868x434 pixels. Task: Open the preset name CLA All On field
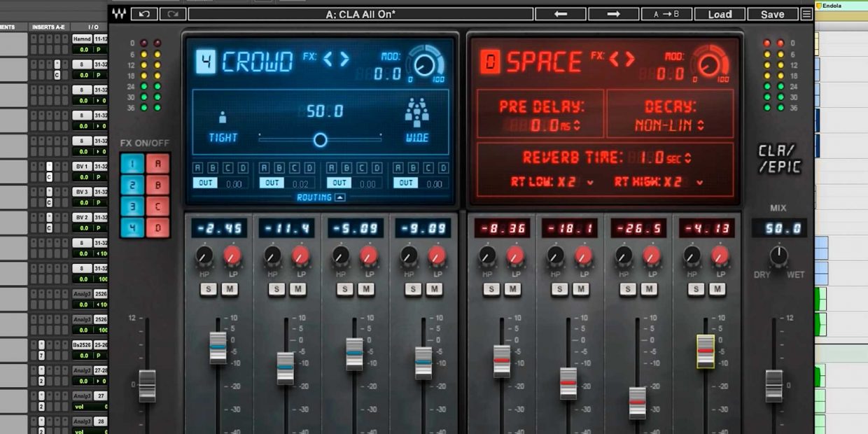(360, 14)
